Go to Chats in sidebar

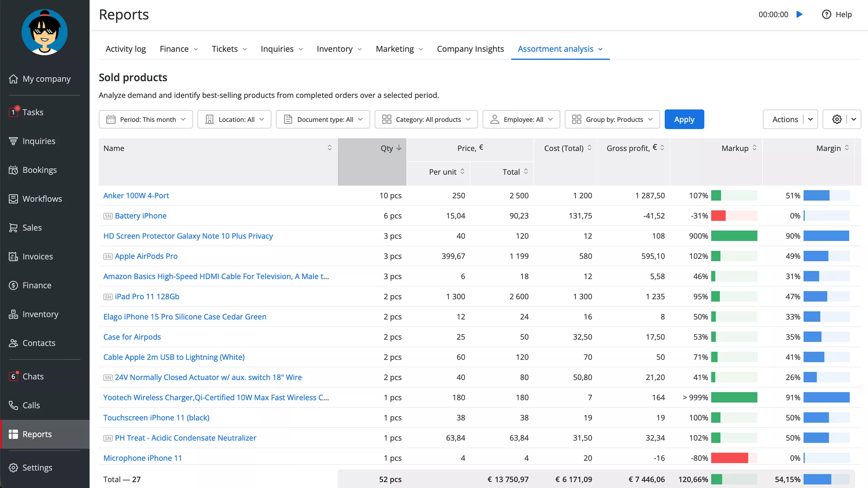pyautogui.click(x=33, y=377)
